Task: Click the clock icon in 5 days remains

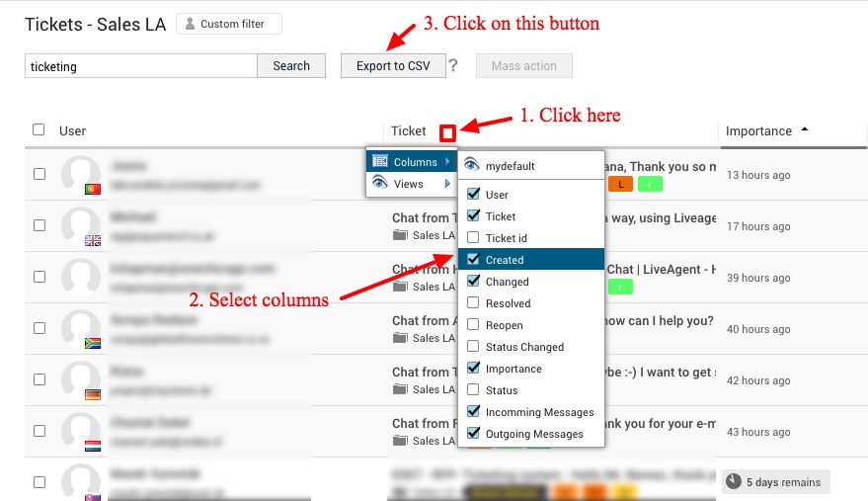Action: [x=733, y=482]
